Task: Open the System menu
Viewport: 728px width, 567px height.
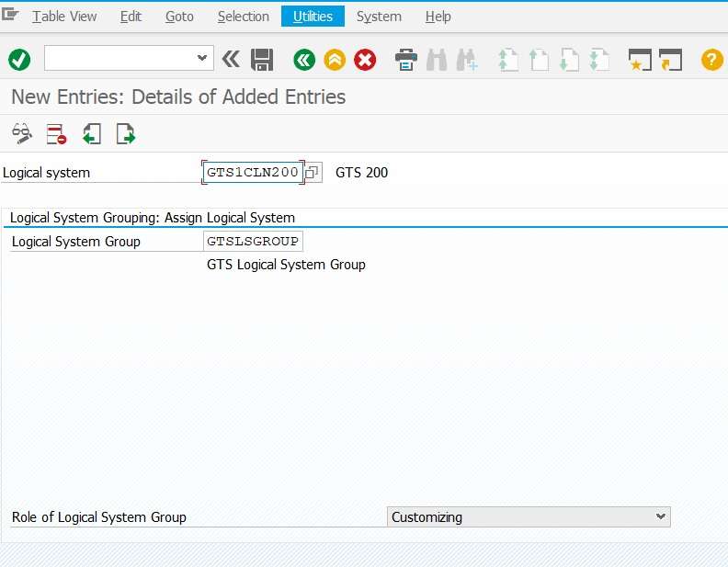Action: (379, 17)
